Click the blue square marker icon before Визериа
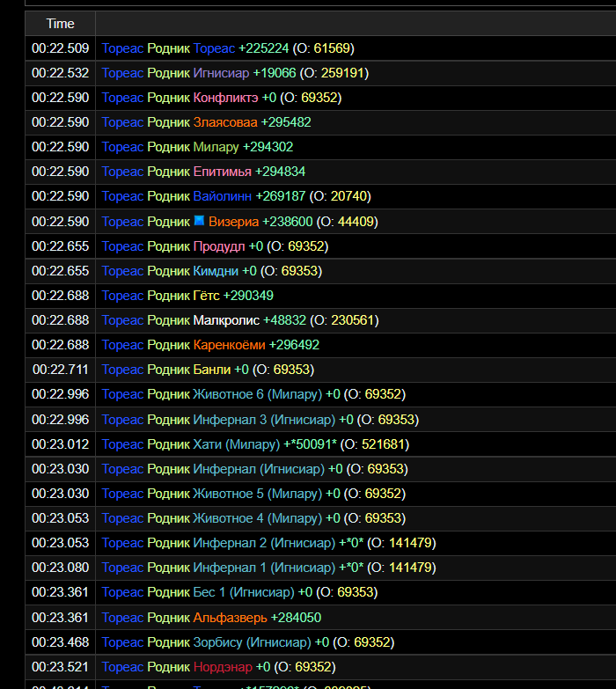This screenshot has width=616, height=689. click(199, 220)
